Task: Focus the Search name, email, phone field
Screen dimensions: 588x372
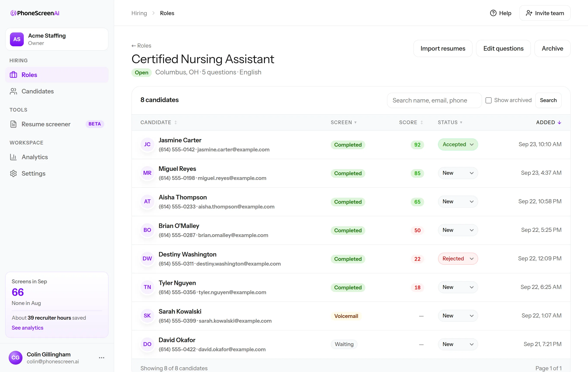Action: pyautogui.click(x=434, y=100)
